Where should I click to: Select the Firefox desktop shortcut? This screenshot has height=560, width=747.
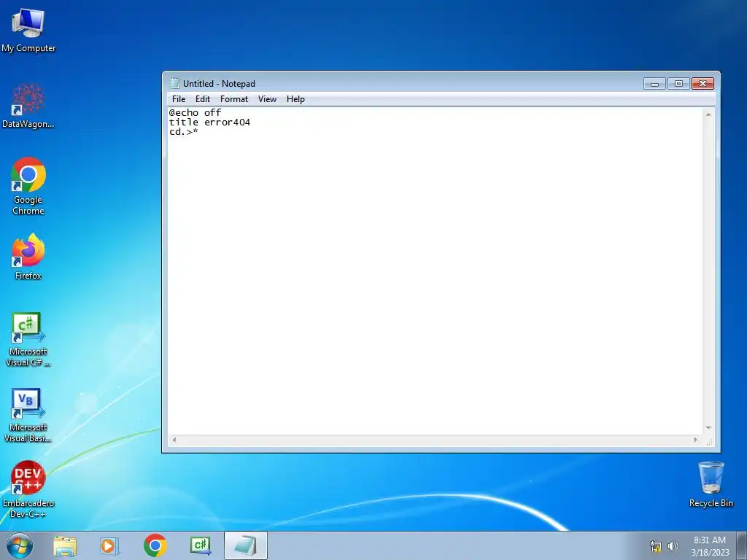tap(28, 257)
